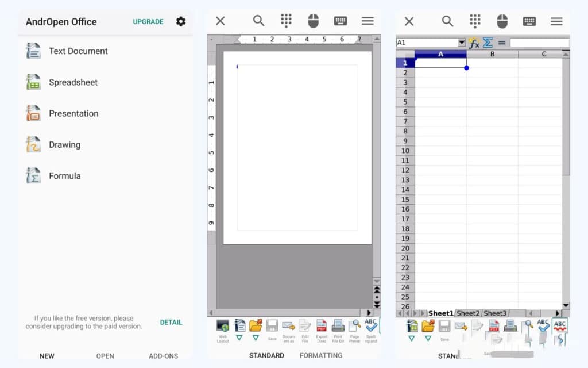Open the numeric keypad icon in Calc panel
588x368 pixels.
pyautogui.click(x=475, y=21)
